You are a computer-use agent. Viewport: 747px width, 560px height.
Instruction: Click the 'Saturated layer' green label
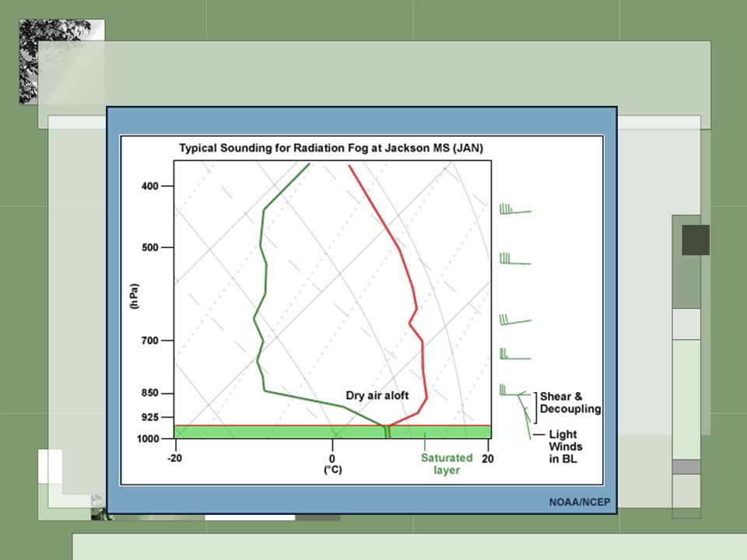(x=447, y=464)
